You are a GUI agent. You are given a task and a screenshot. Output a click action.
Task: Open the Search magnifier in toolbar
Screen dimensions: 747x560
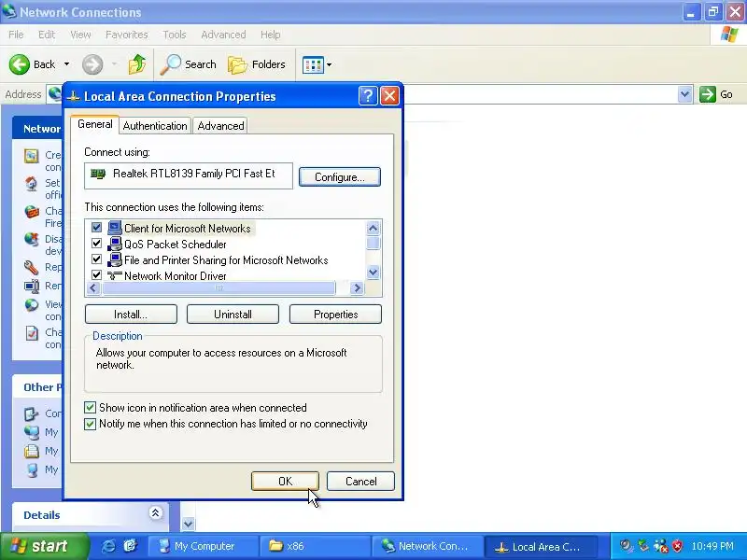tap(170, 64)
